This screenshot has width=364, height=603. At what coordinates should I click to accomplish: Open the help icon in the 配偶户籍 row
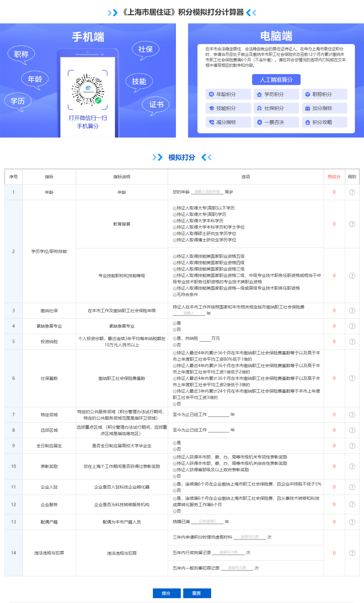click(352, 522)
